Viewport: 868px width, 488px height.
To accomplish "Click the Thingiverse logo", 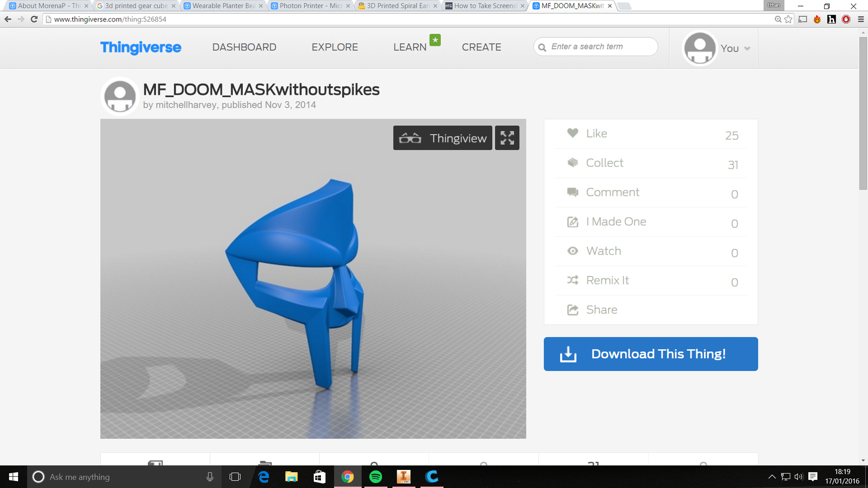I will 140,48.
